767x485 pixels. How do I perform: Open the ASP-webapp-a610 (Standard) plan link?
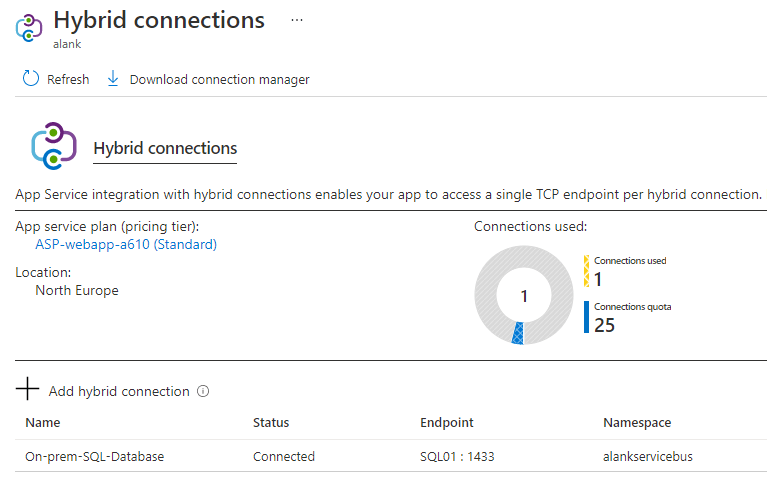point(126,244)
